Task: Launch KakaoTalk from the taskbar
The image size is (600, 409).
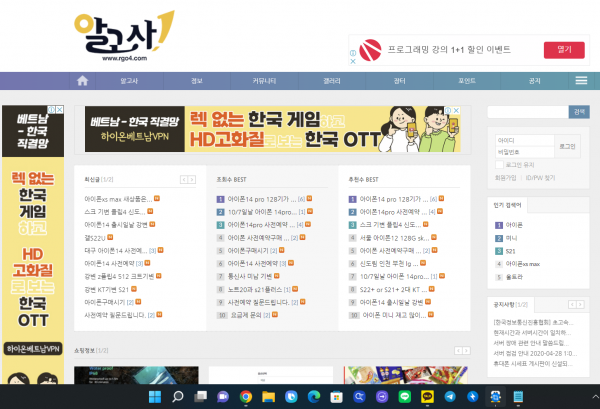Action: [429, 397]
